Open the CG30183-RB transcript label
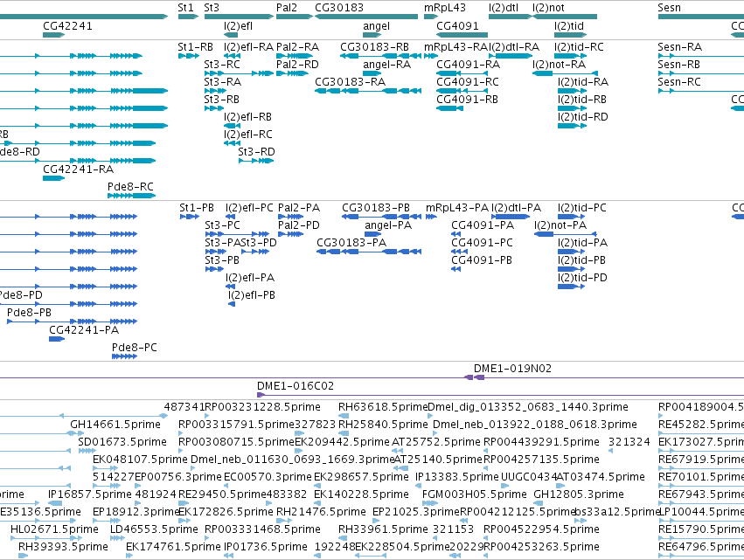The height and width of the screenshot is (560, 744). [374, 47]
